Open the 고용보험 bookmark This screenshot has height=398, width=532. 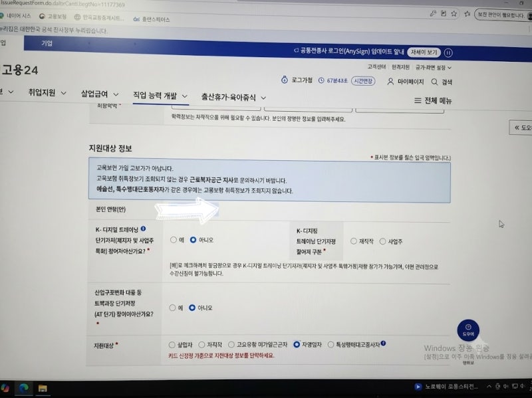(x=53, y=16)
